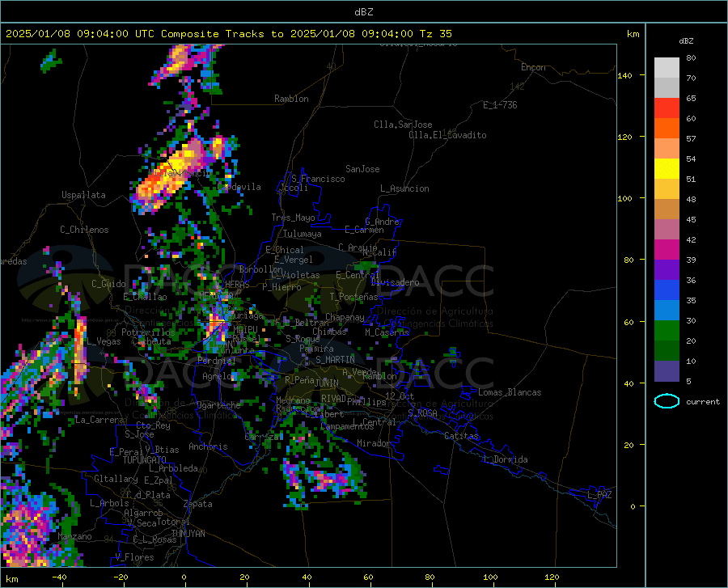Click the Lomas_Blancas label
The width and height of the screenshot is (728, 588).
click(x=510, y=392)
